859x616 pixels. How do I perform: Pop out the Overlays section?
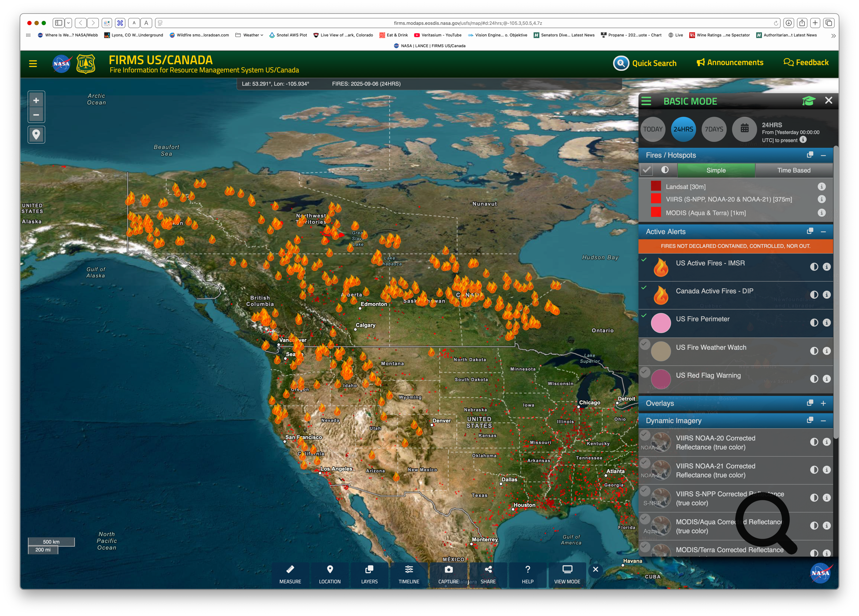coord(810,403)
